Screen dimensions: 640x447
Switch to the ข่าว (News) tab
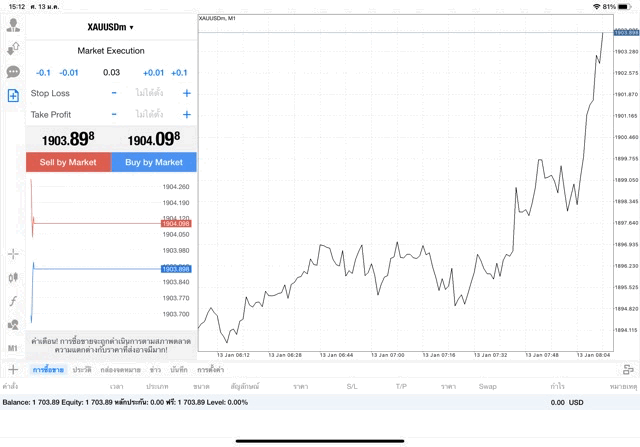(x=155, y=370)
